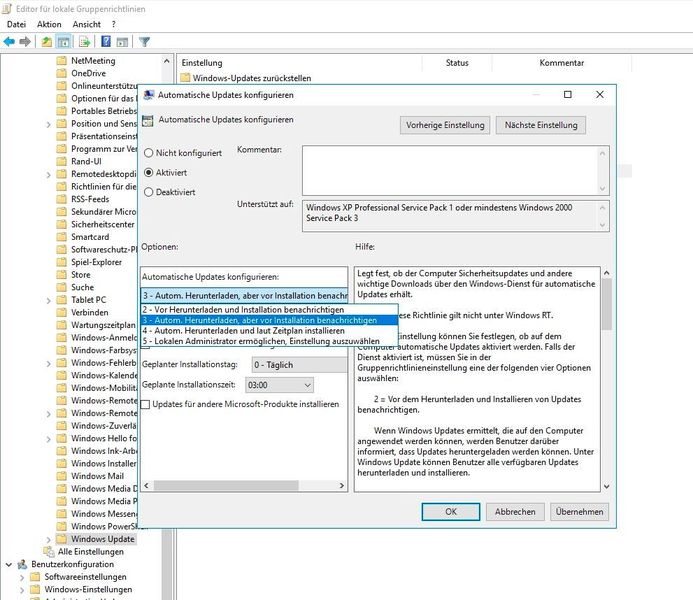Image resolution: width=693 pixels, height=600 pixels.
Task: Open the Aktion menu
Action: (x=49, y=24)
